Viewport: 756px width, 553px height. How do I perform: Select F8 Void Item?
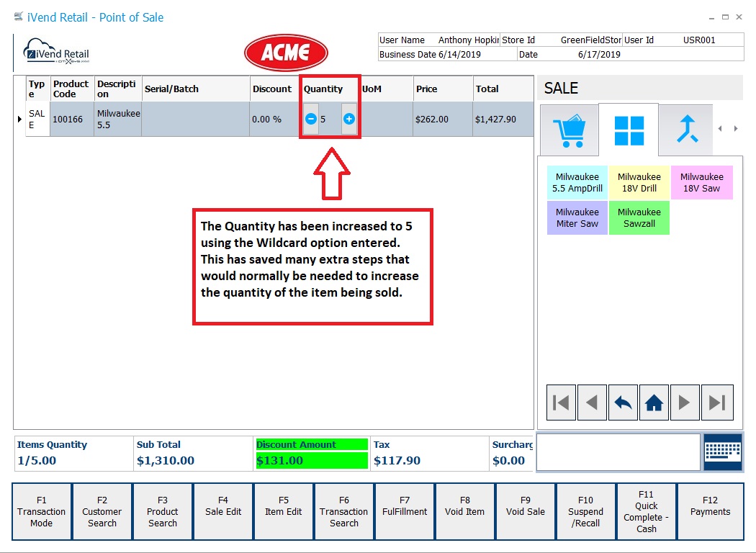(x=465, y=511)
